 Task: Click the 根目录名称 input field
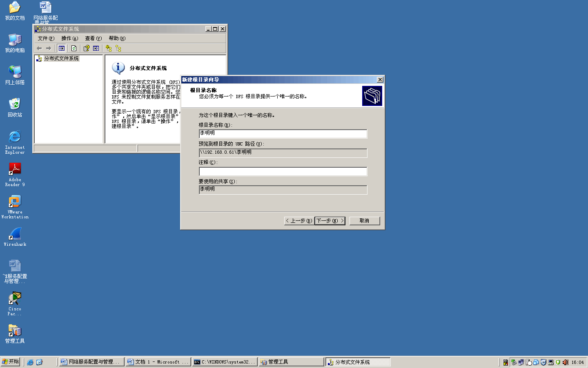point(283,134)
